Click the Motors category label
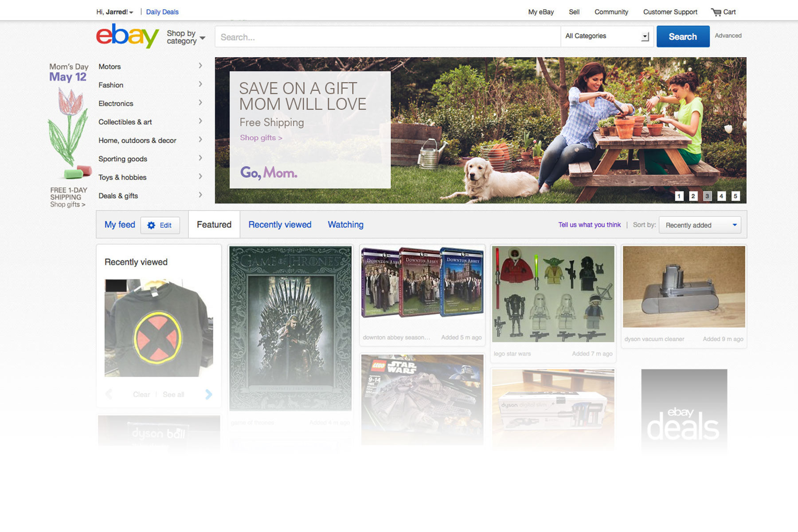The image size is (798, 532). click(110, 66)
